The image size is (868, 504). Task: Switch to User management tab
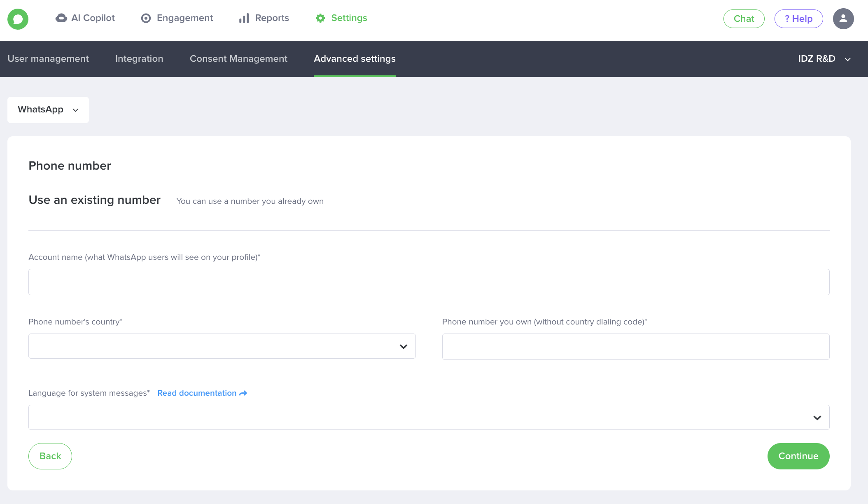pos(48,59)
